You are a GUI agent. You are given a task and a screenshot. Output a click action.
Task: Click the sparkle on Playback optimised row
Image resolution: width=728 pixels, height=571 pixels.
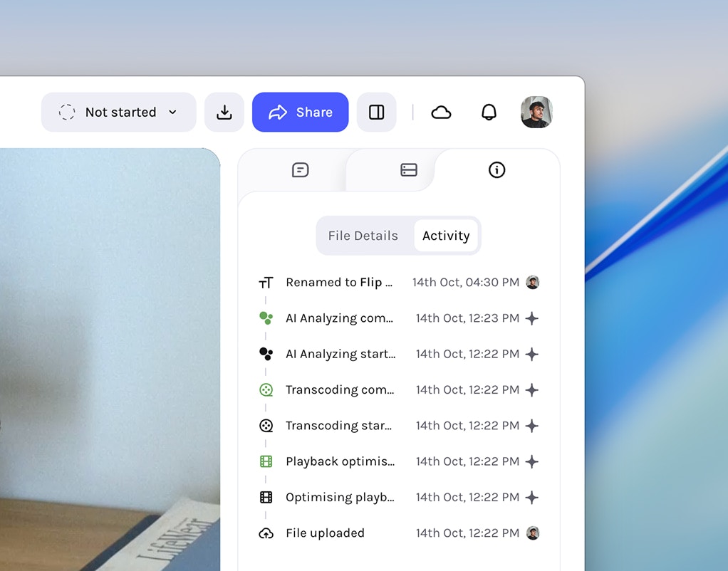point(532,461)
